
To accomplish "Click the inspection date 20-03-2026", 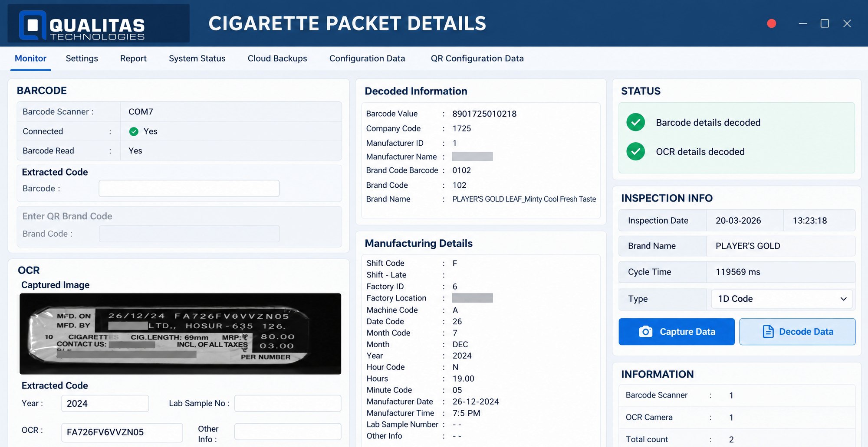I will point(738,220).
